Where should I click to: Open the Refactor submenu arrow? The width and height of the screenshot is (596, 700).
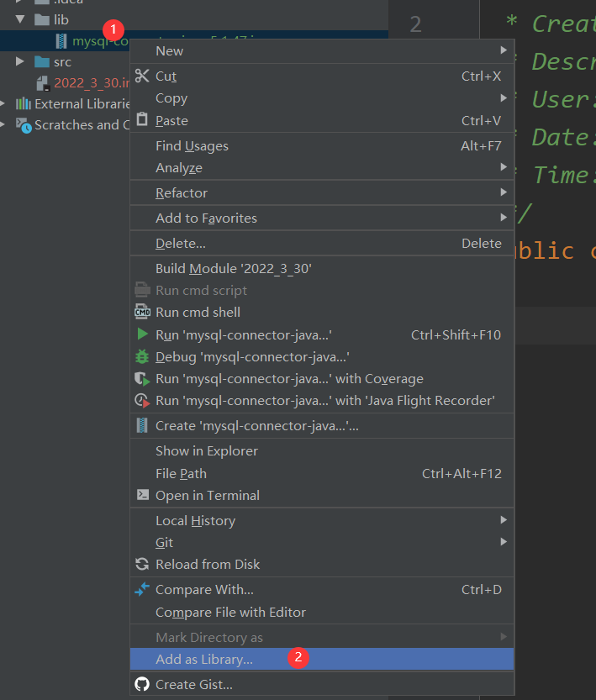pos(504,192)
